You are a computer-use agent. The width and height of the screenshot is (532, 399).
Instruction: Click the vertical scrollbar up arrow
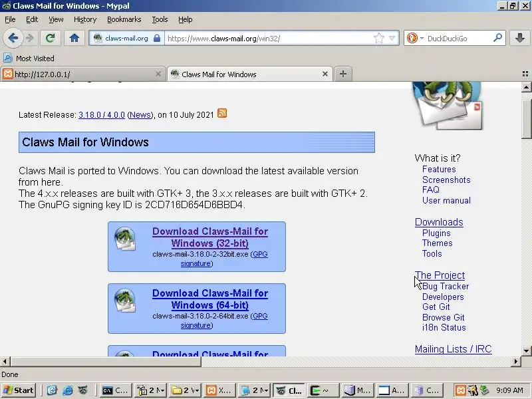[x=526, y=87]
